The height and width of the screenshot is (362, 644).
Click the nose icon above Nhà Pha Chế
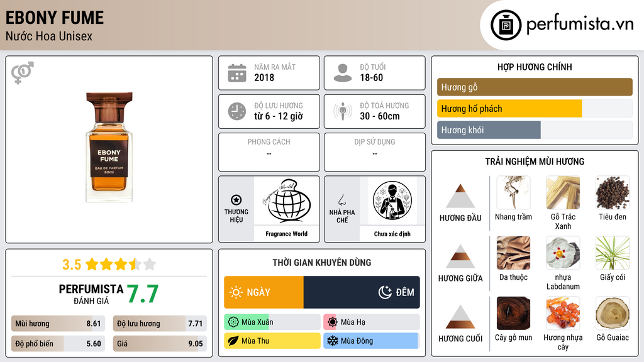pos(341,200)
